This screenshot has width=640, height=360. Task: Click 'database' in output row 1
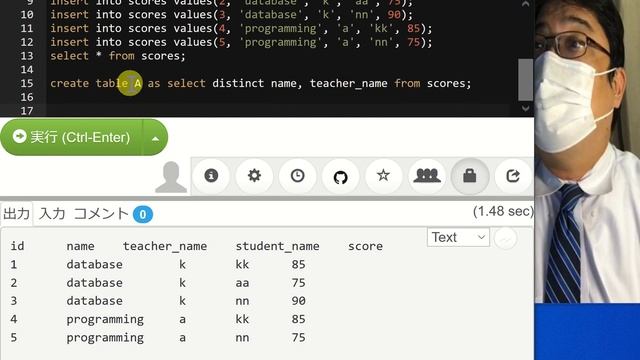[x=94, y=264]
